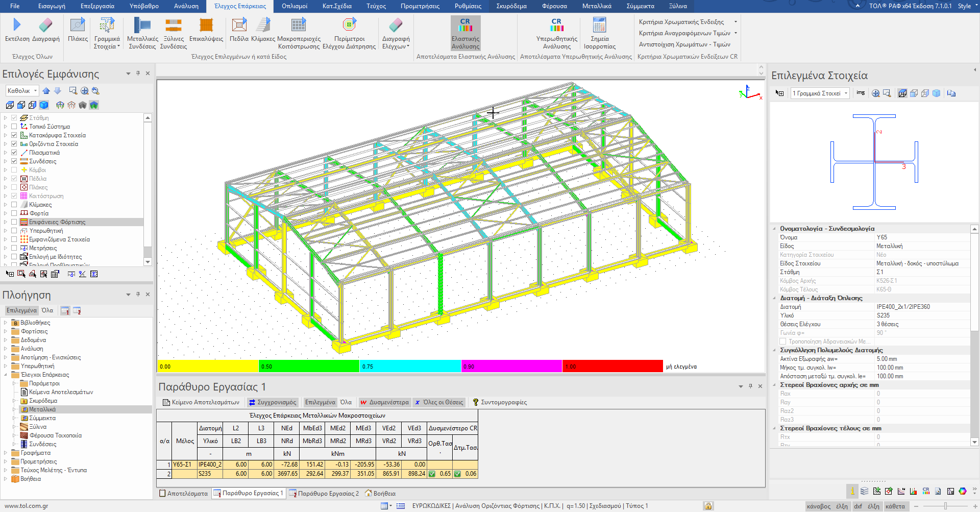Viewport: 980px width, 512px height.
Task: Click the cyan 0.75 legend color swatch
Action: (x=410, y=367)
